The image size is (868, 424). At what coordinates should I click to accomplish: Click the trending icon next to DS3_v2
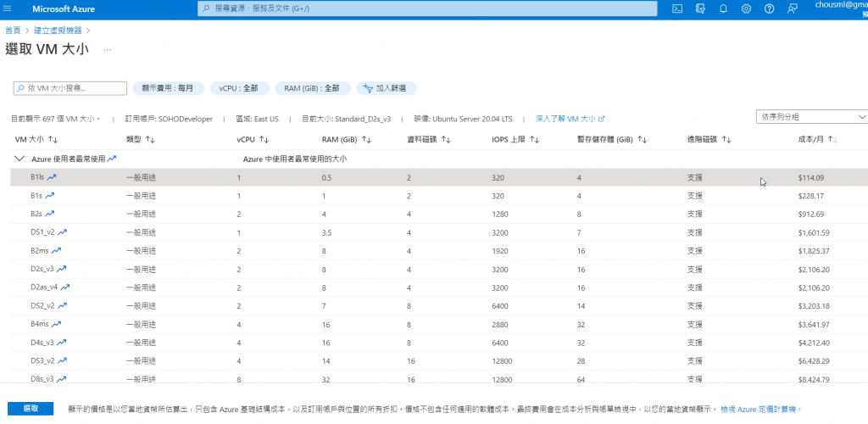pos(62,360)
